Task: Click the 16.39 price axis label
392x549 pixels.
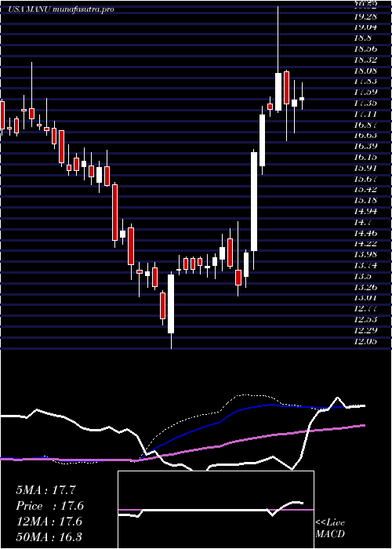Action: [366, 147]
